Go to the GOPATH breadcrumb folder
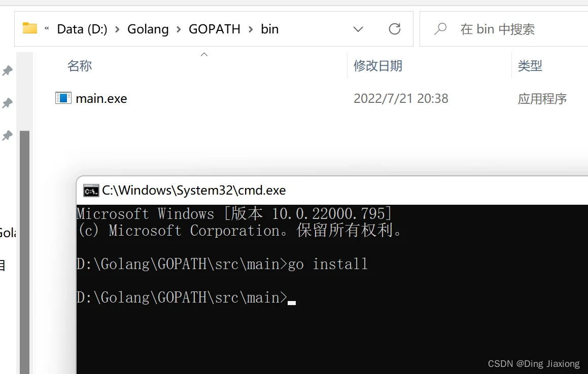The width and height of the screenshot is (588, 374). (214, 29)
